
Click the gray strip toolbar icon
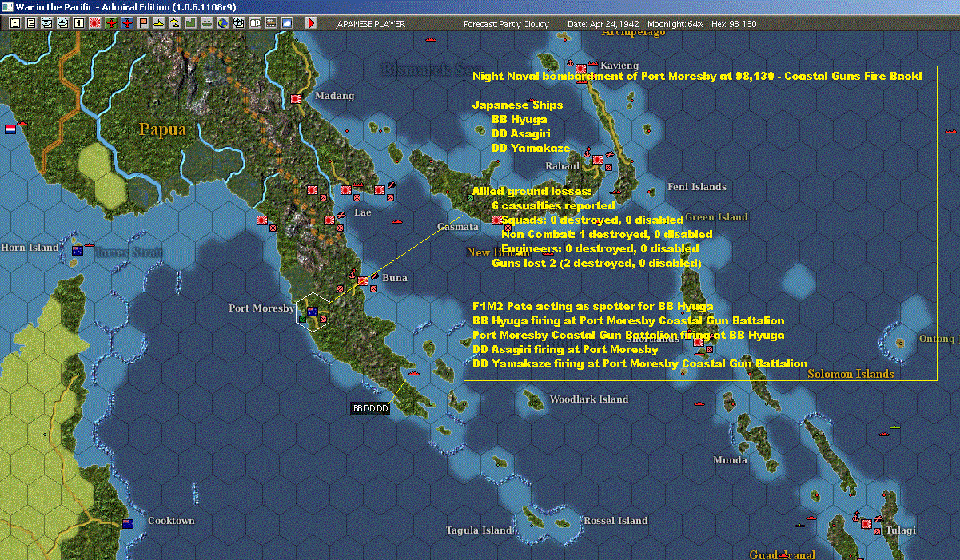click(x=271, y=24)
